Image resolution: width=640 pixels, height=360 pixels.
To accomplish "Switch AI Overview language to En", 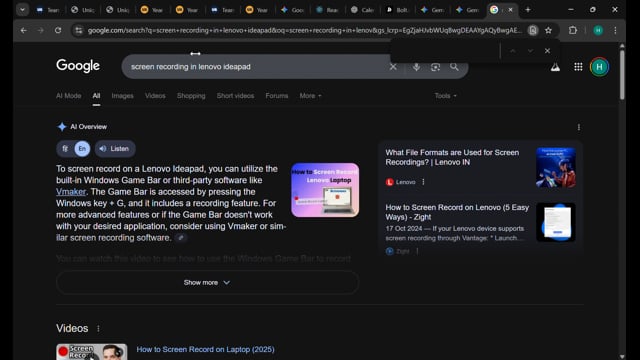I will coord(82,149).
